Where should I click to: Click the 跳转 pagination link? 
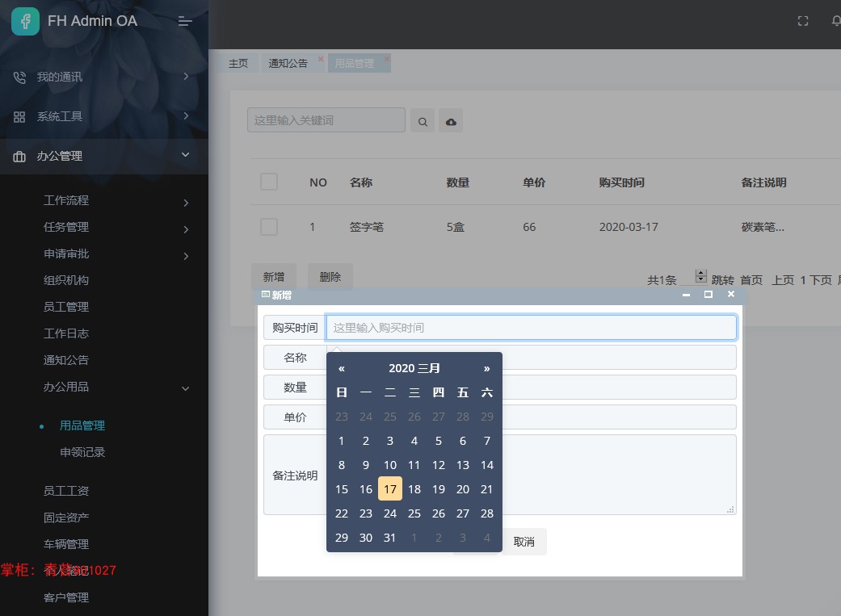(x=722, y=280)
